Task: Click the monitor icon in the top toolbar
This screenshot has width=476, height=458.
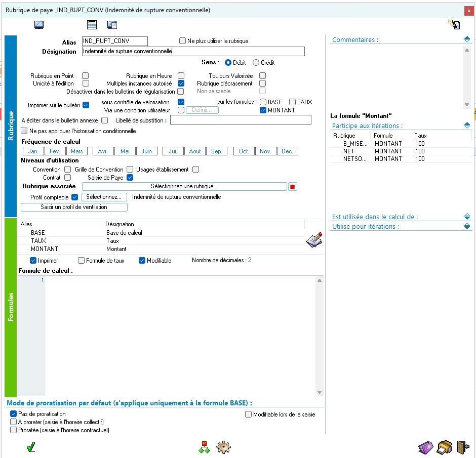Action: point(38,25)
